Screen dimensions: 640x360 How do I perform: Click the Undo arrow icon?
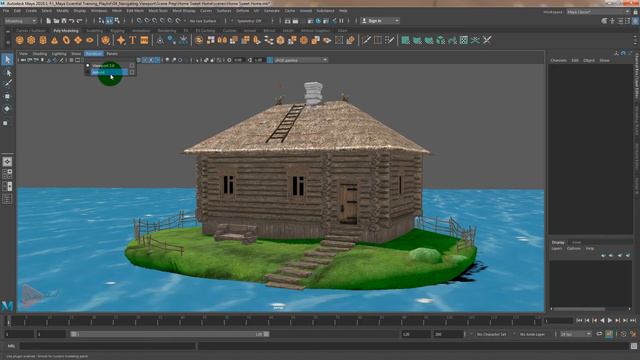pyautogui.click(x=71, y=21)
